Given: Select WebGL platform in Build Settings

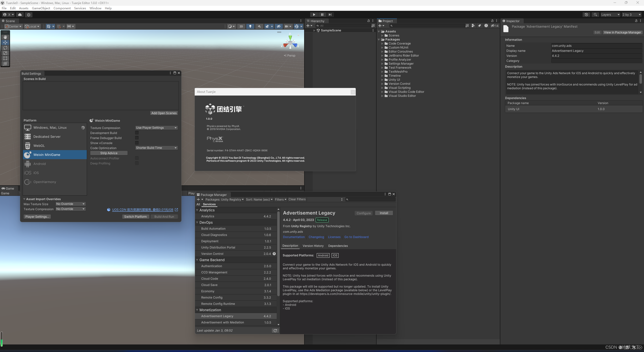Looking at the screenshot, I should tap(55, 146).
